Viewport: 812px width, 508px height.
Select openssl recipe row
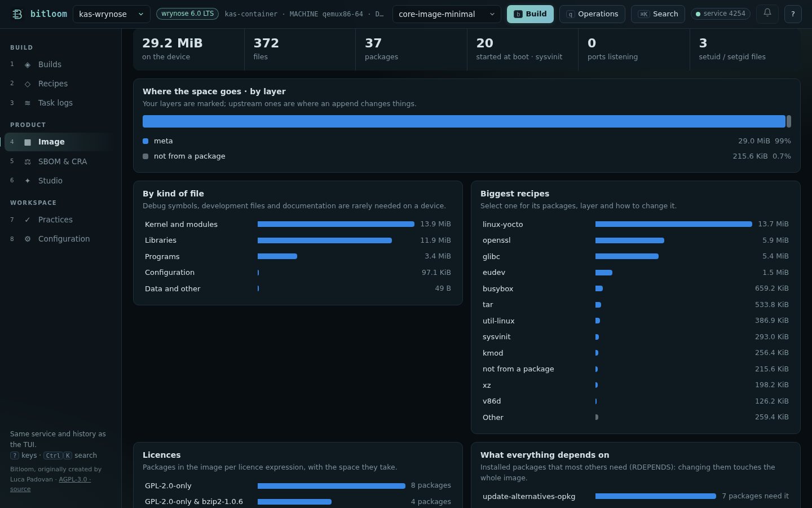click(x=636, y=240)
